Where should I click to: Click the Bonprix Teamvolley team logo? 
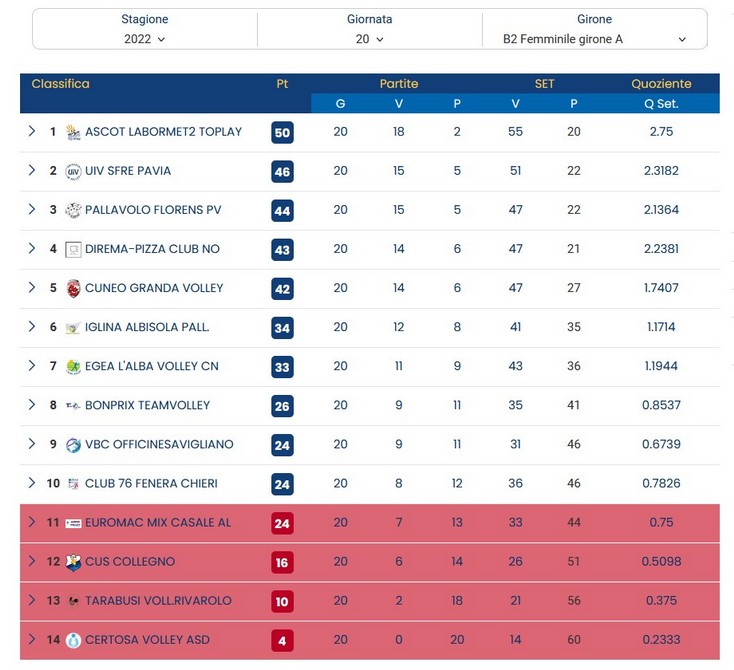click(x=73, y=406)
